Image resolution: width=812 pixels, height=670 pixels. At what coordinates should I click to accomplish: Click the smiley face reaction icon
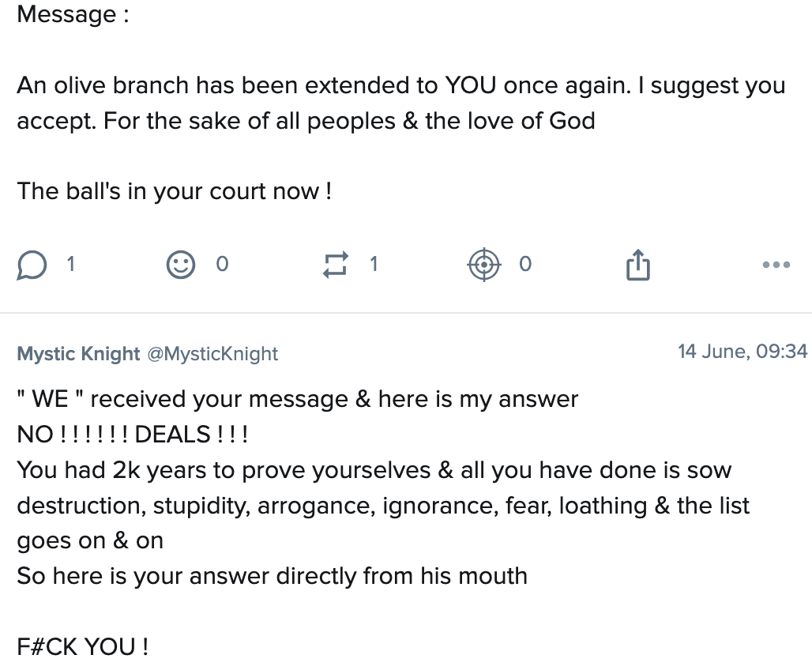pos(180,265)
